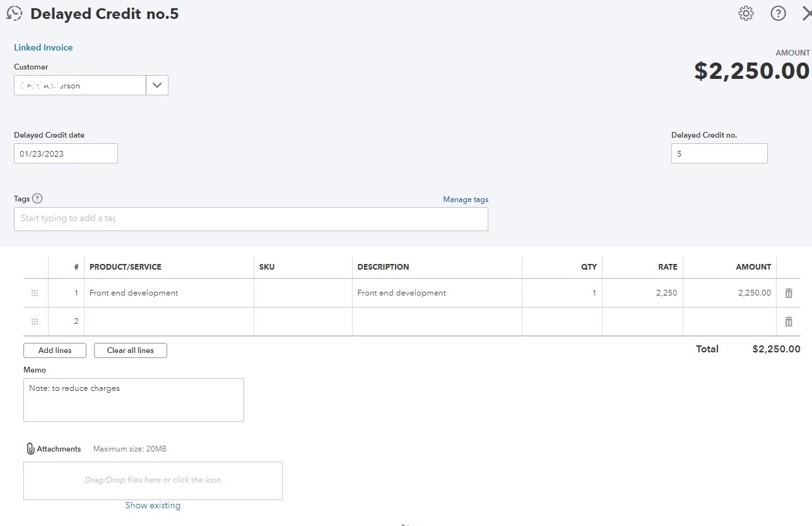Click the attachments drag/drop area
Viewport: 812px width, 526px height.
[153, 481]
